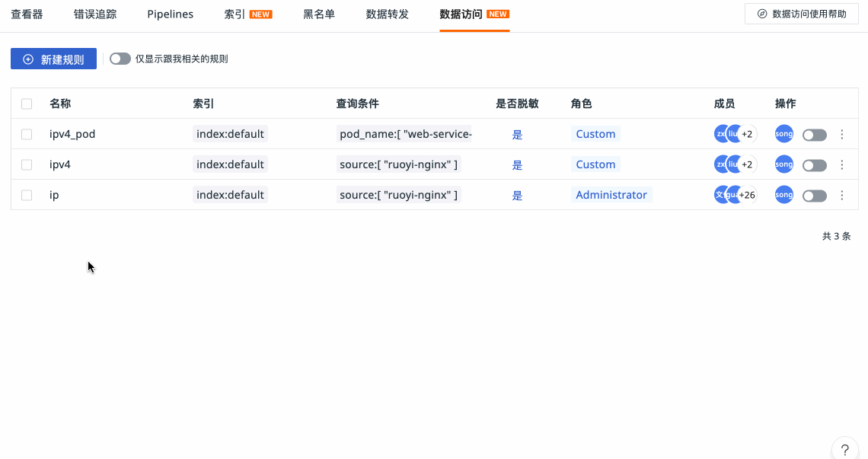Click the help question mark icon
The width and height of the screenshot is (868, 459).
click(x=844, y=449)
